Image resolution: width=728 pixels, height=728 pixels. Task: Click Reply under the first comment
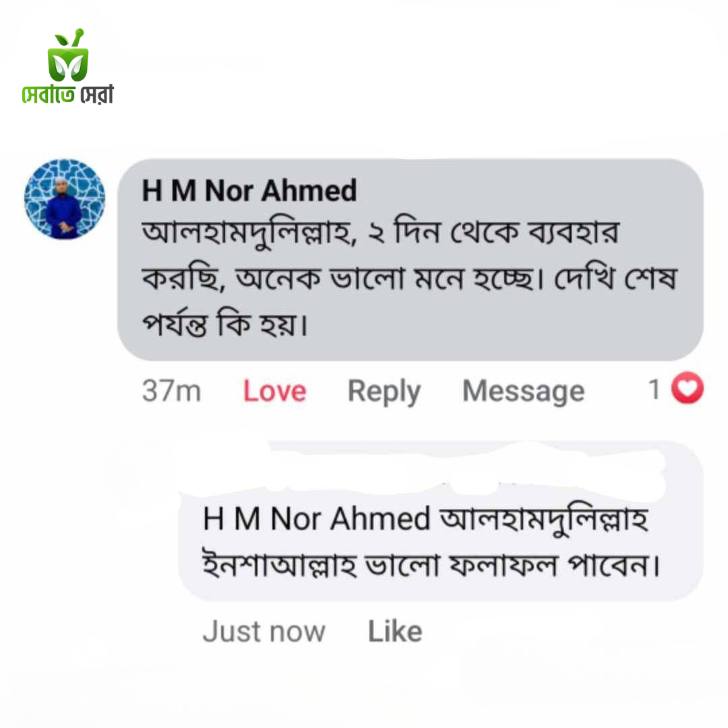click(384, 391)
